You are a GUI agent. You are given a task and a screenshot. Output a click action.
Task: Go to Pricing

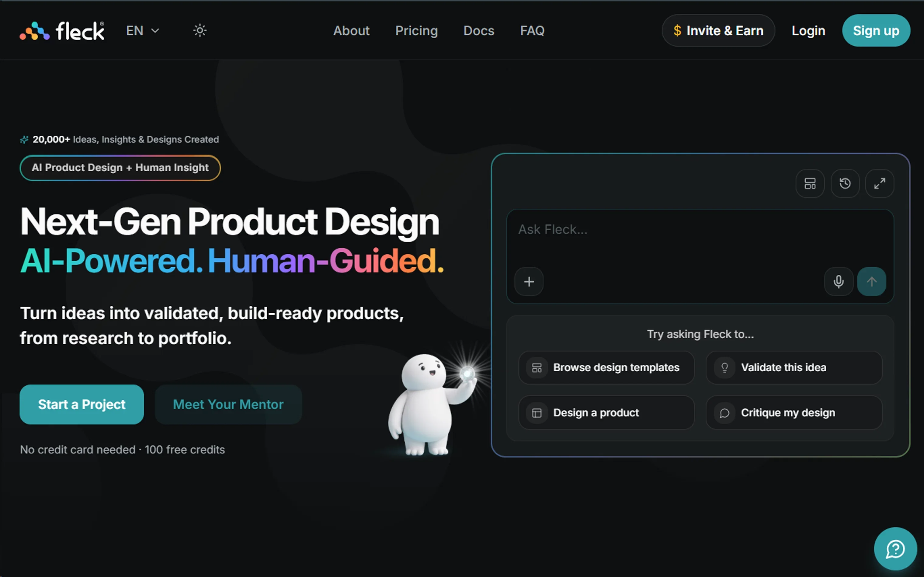point(416,30)
